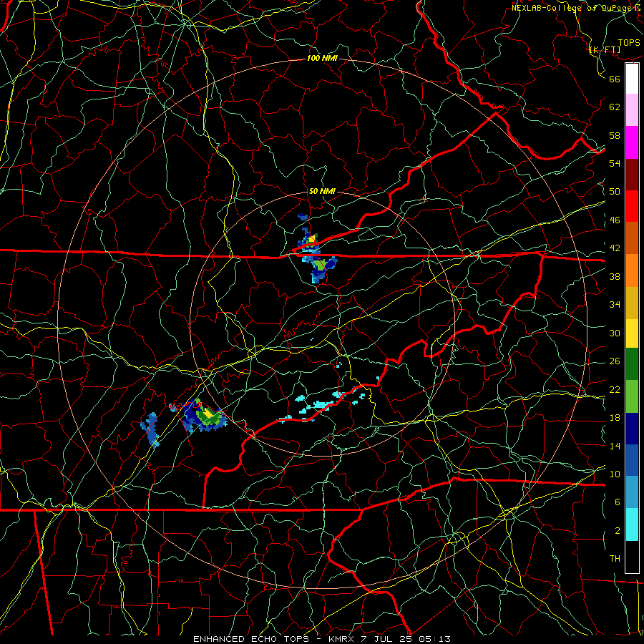Click the white swatch atop the tops legend
The image size is (644, 644).
[x=632, y=79]
